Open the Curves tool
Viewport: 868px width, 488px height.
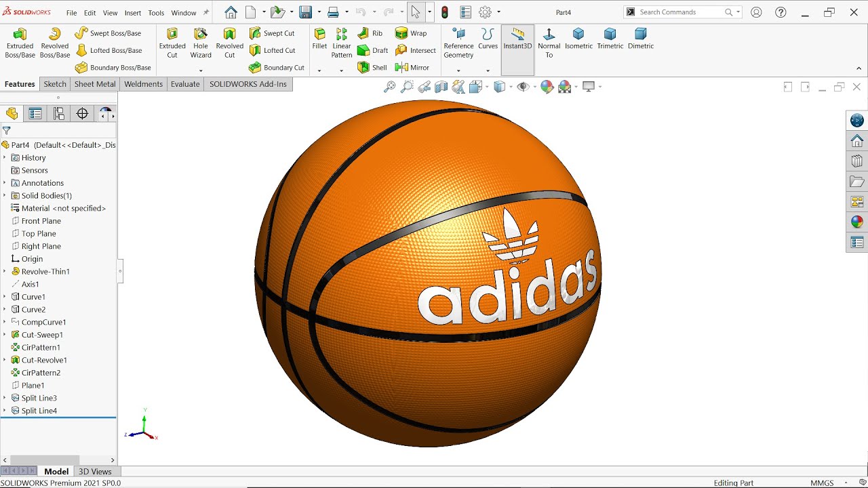tap(488, 39)
